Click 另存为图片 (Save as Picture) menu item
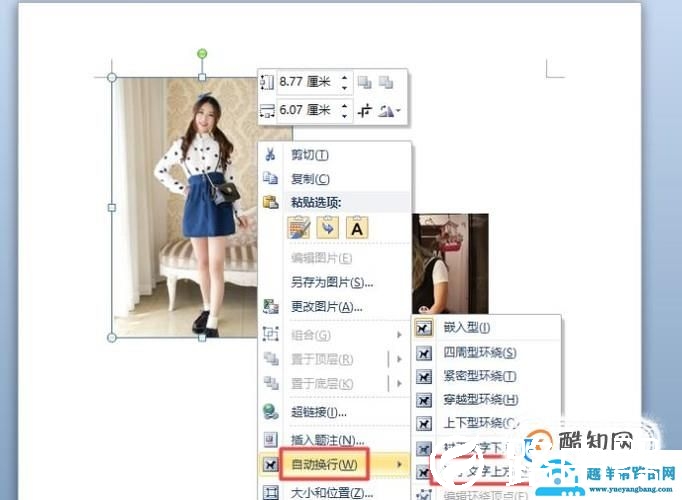682x500 pixels. pos(324,283)
